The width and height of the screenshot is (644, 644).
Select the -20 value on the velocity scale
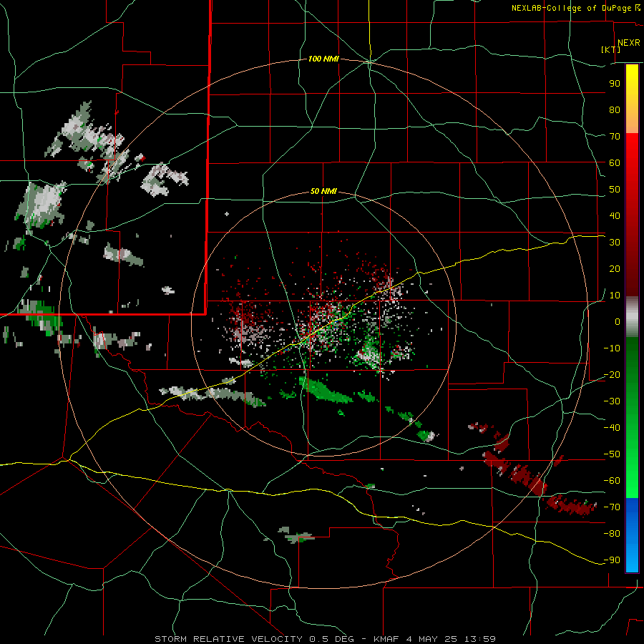tap(612, 374)
